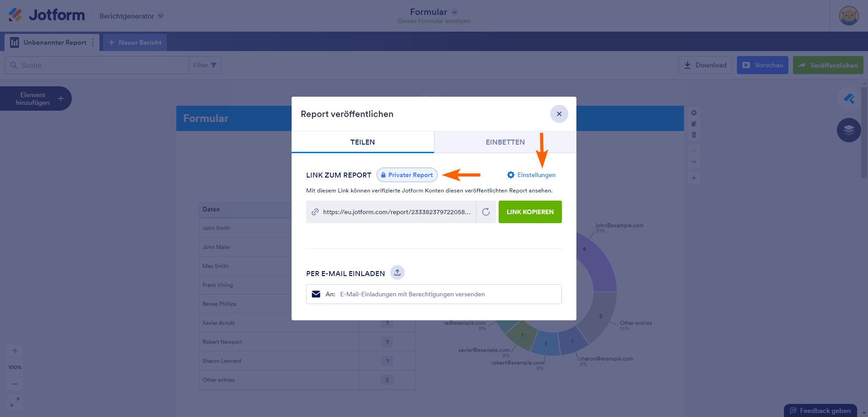Click the Renee Phillips table row
The image size is (868, 417).
[307, 304]
